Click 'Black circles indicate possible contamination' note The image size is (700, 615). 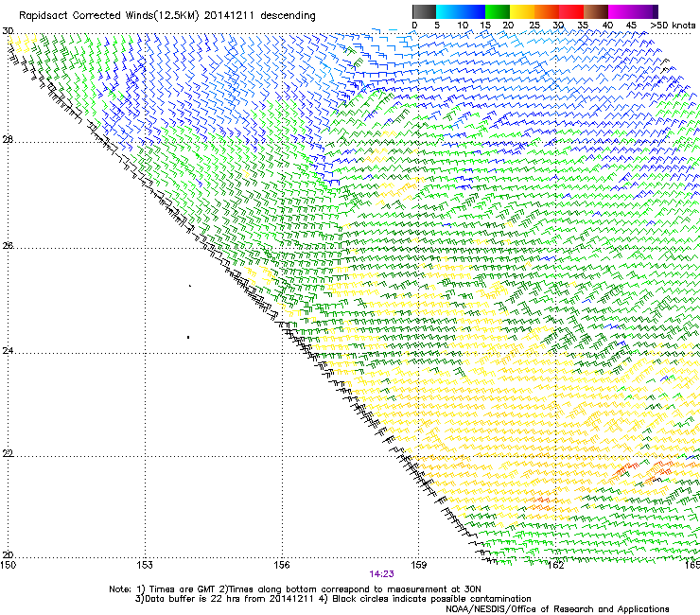click(431, 599)
